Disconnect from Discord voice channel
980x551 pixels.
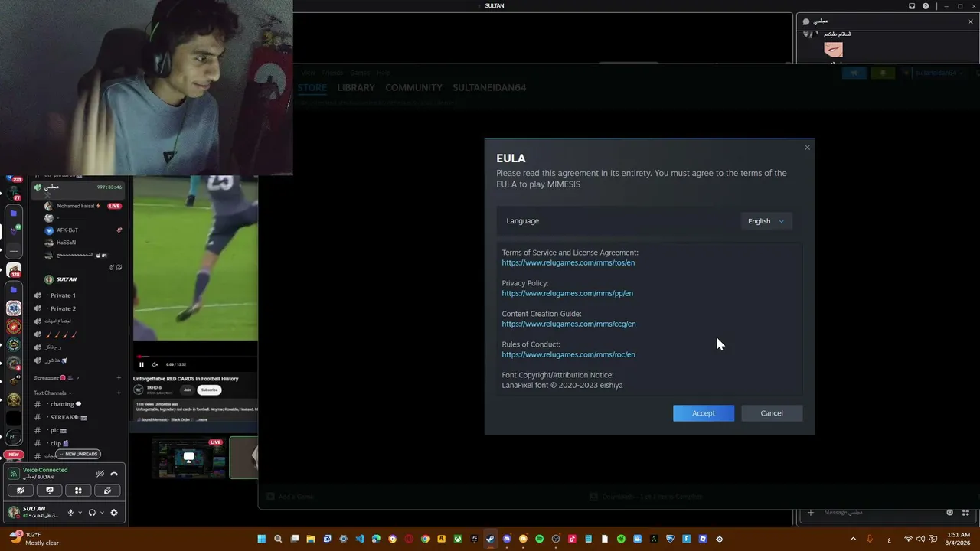[114, 474]
